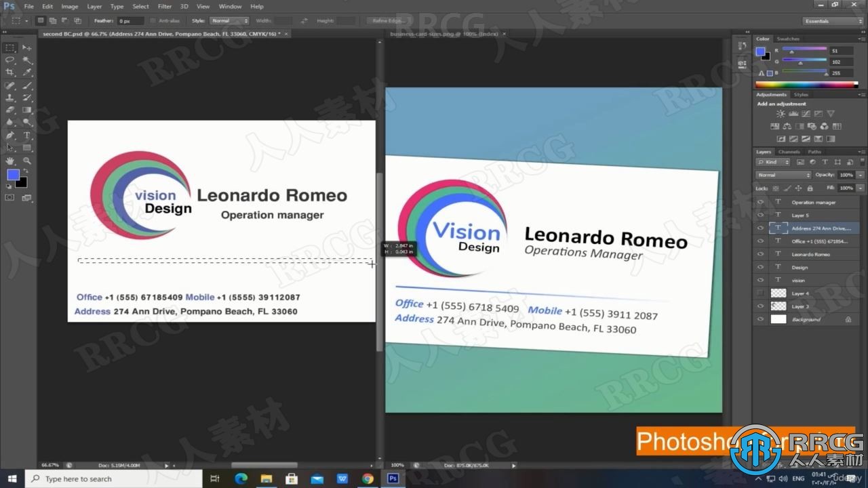Open the Style dropdown in options bar
This screenshot has height=488, width=868.
229,21
